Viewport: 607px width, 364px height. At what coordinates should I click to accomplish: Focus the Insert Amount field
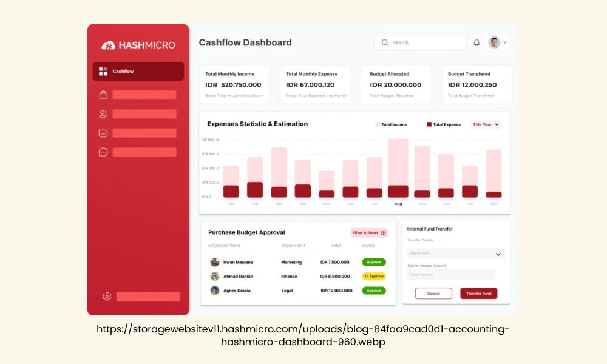tap(451, 275)
